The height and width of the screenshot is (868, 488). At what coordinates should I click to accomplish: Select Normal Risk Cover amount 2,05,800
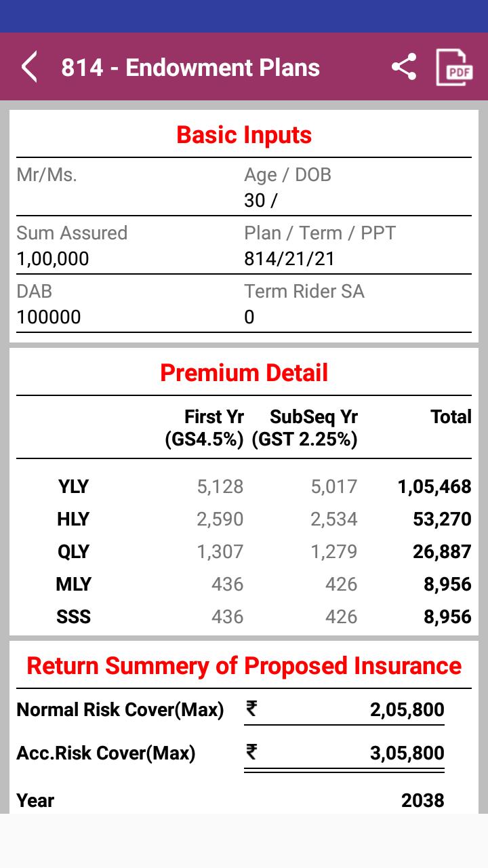(407, 710)
